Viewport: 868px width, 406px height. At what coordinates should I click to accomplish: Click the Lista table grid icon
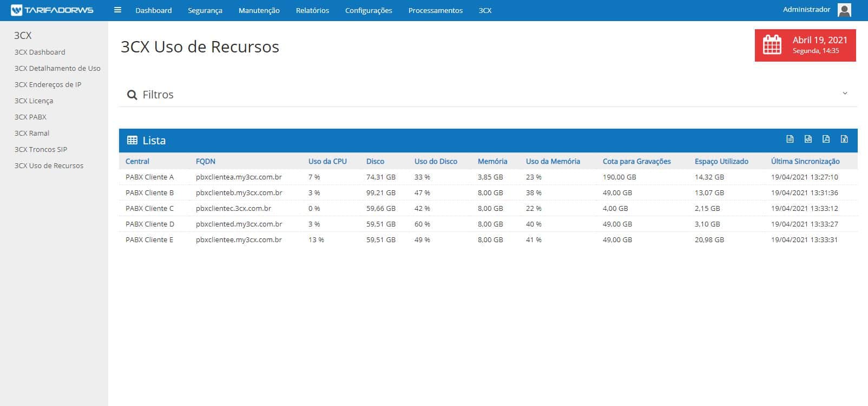[x=132, y=141]
